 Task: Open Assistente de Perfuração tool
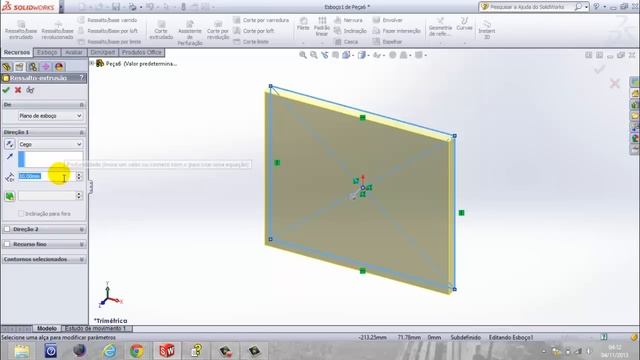point(190,33)
